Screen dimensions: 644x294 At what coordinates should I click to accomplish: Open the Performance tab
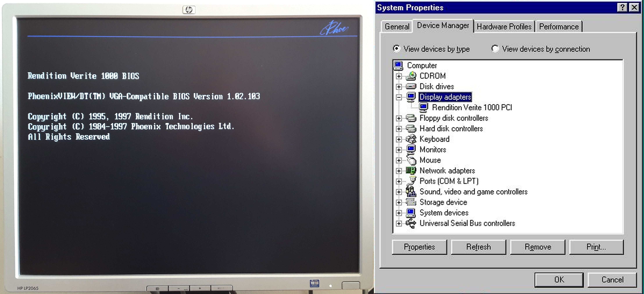[x=559, y=26]
